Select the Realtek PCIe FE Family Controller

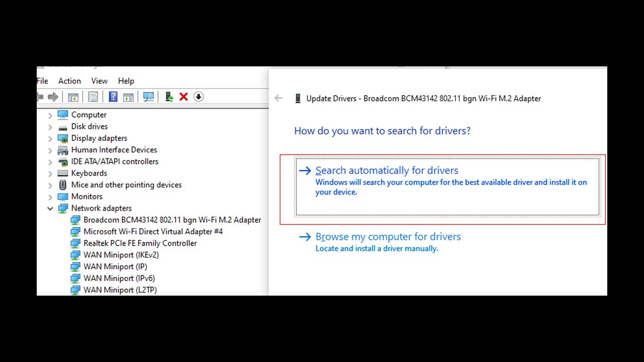click(139, 243)
